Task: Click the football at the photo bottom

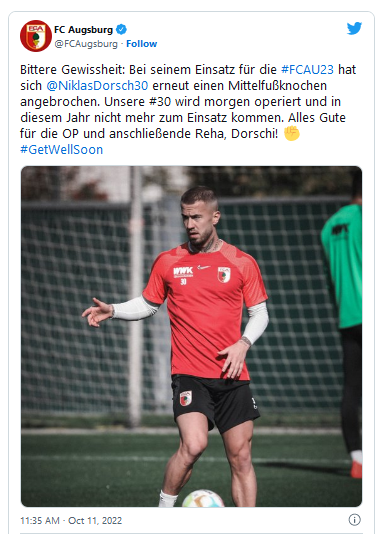Action: coord(203,498)
